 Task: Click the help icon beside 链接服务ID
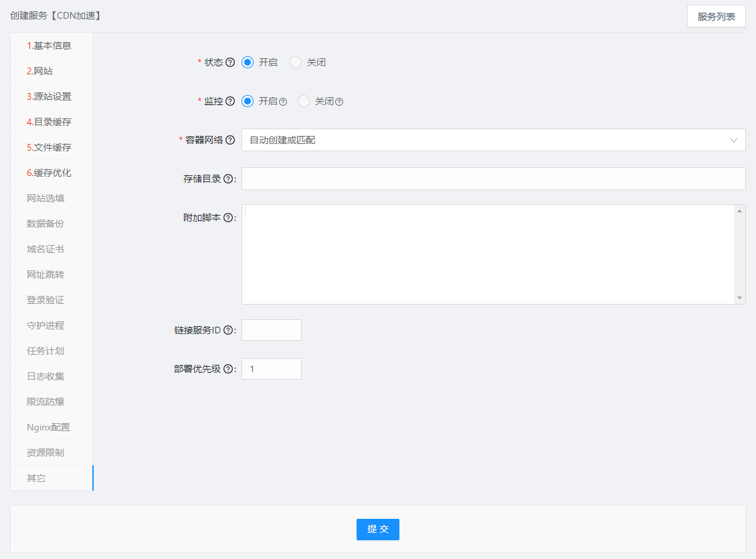coord(228,330)
